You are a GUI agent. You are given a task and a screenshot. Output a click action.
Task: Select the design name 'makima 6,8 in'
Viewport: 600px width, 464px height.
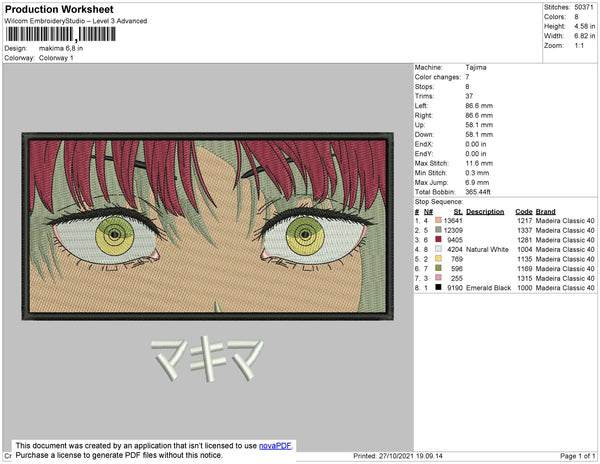61,49
